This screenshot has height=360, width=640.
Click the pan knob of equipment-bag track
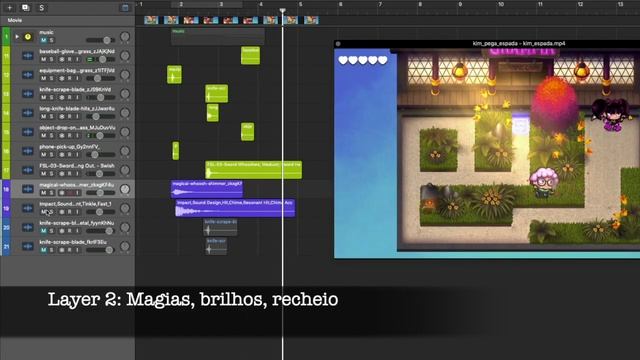point(125,75)
